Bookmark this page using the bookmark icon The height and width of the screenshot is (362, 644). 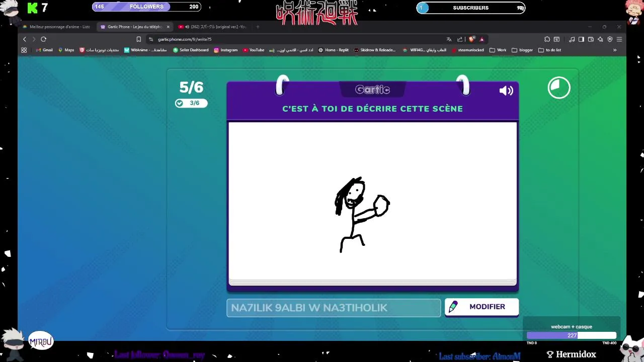click(138, 39)
